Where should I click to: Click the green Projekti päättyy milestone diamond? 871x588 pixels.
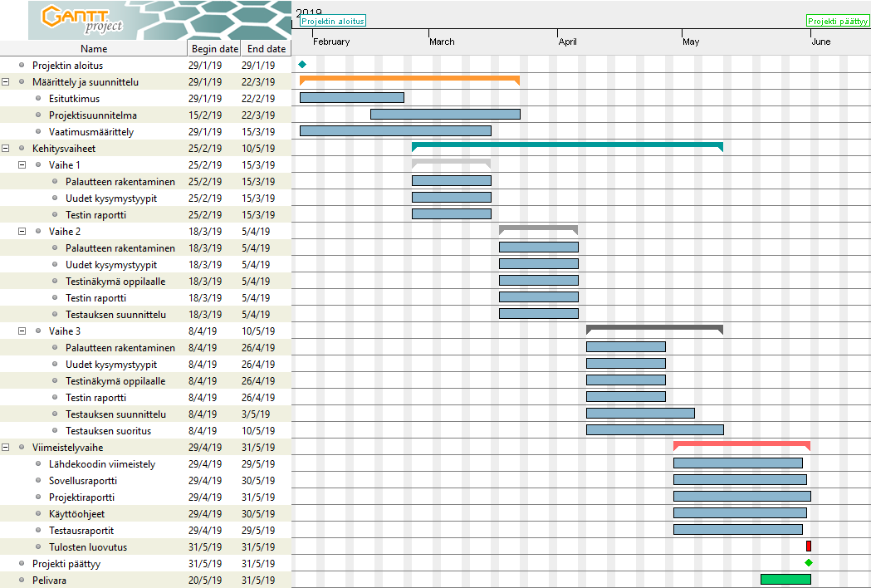pos(809,563)
